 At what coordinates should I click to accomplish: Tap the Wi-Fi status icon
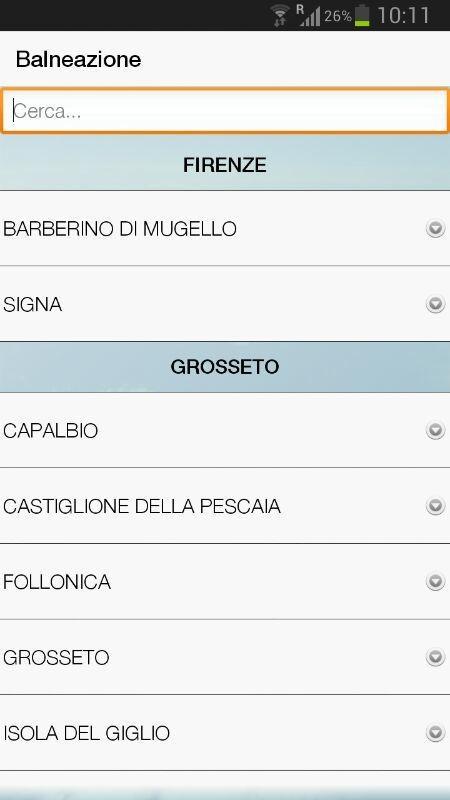[279, 15]
